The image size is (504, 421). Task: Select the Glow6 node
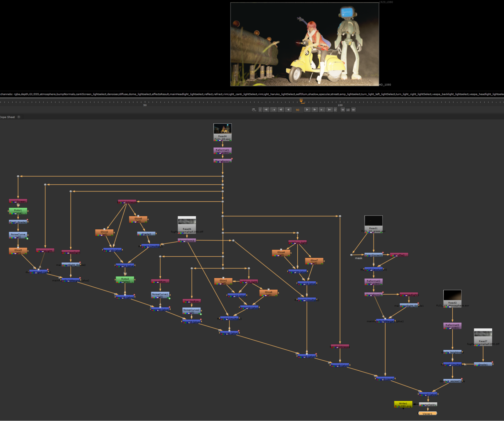(x=268, y=293)
